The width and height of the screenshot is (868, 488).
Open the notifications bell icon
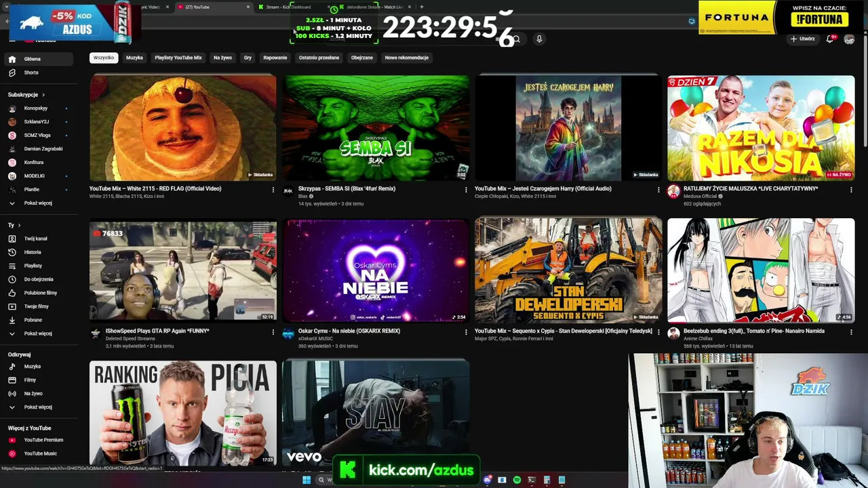click(830, 39)
